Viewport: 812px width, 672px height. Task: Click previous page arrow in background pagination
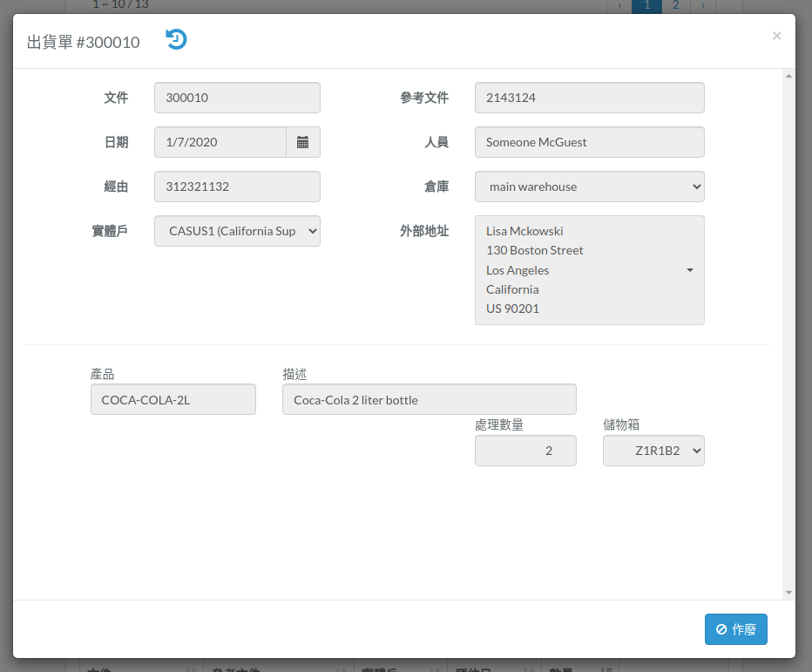point(619,6)
